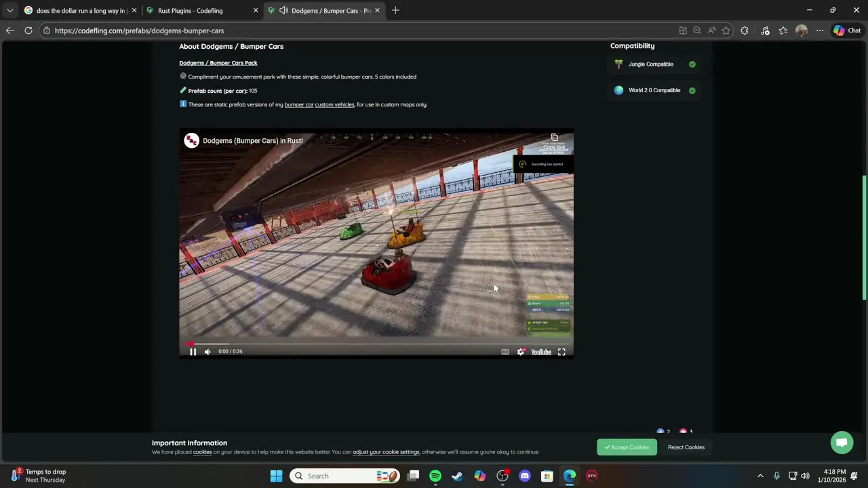Open browser Settings and more menu

(x=819, y=30)
